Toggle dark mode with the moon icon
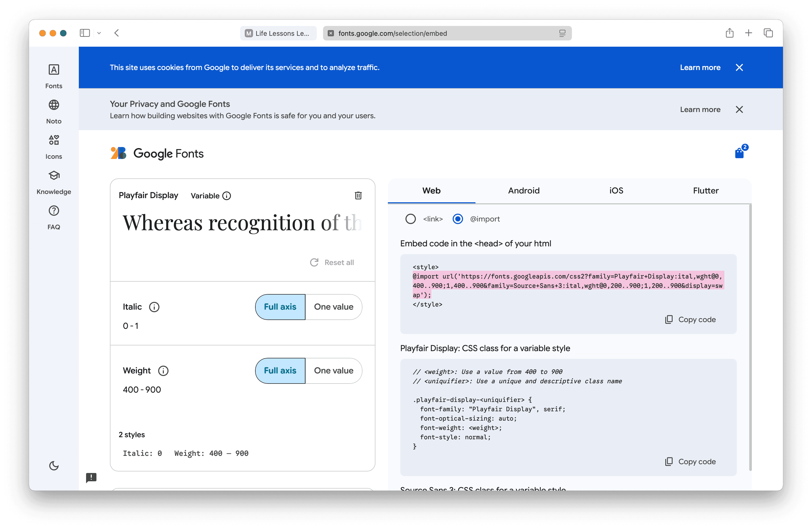This screenshot has height=529, width=812. coord(54,465)
